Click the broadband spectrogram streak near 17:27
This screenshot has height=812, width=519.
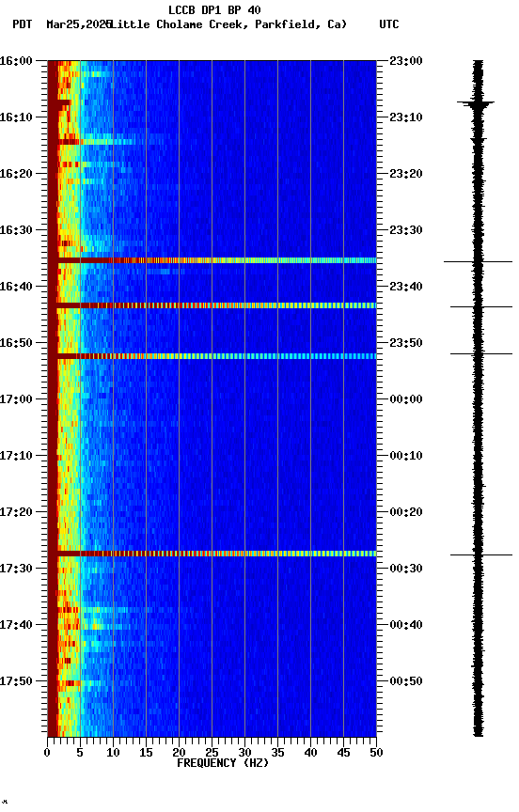212,554
